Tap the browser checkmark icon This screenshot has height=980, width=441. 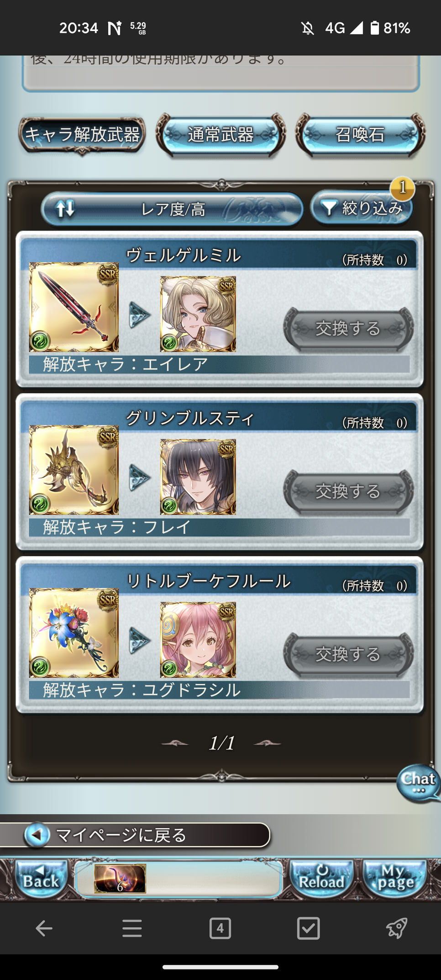tap(308, 928)
